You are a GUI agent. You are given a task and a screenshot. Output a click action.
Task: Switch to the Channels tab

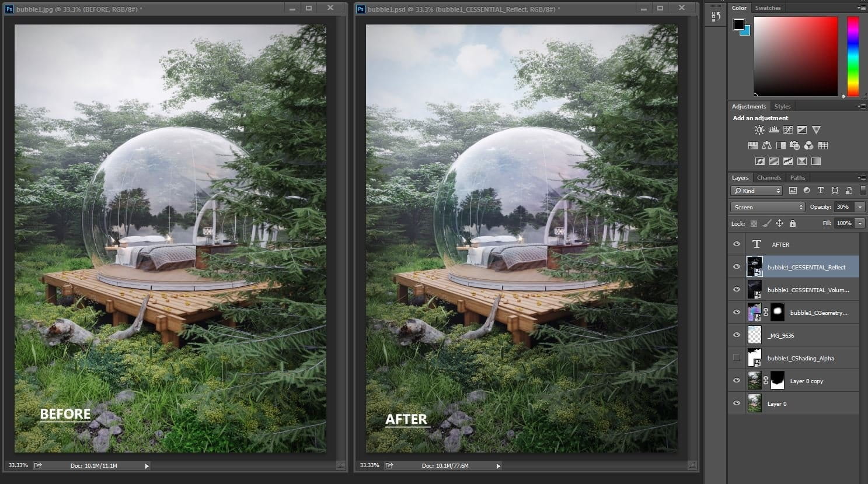769,178
